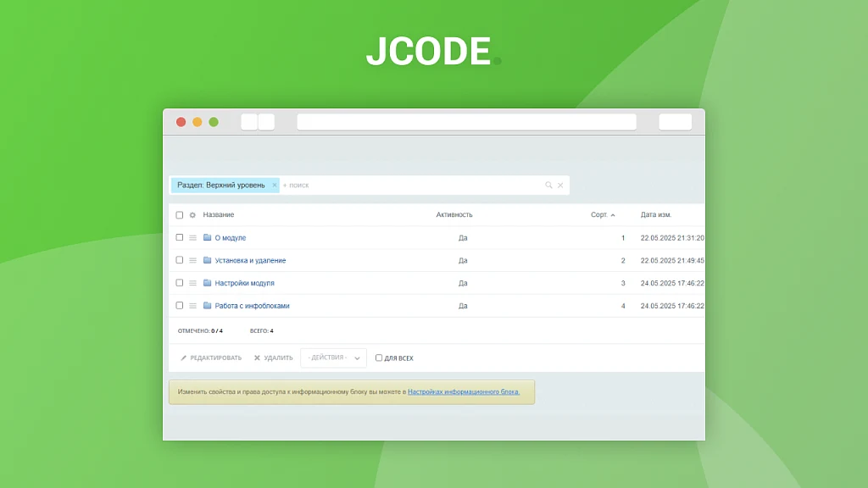Click the red window close dot
Viewport: 868px width, 488px height.
[x=181, y=122]
